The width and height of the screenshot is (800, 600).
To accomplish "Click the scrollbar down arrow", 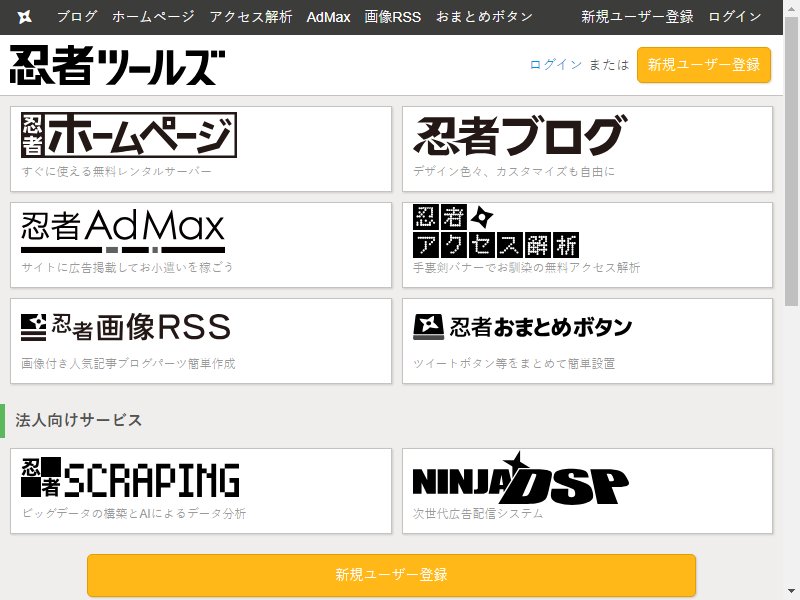I will tap(791, 593).
